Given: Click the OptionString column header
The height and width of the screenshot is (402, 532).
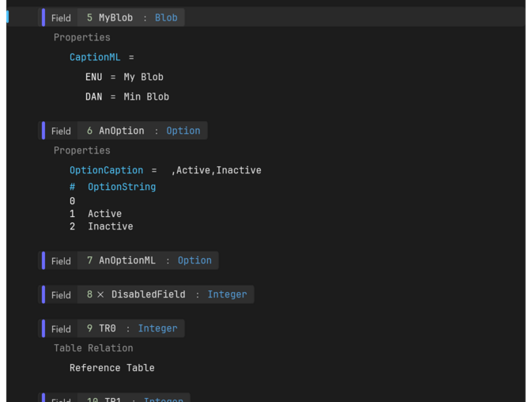Looking at the screenshot, I should [122, 187].
